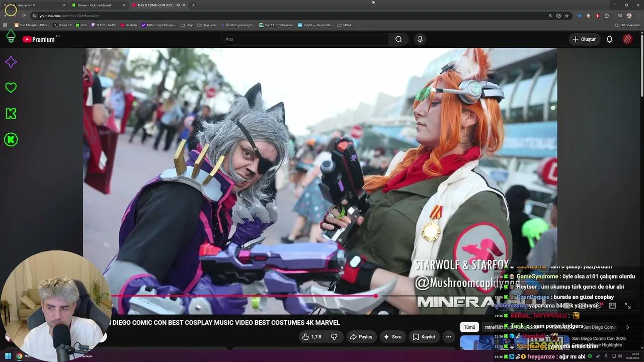Click the circled K sidebar icon

pyautogui.click(x=11, y=139)
